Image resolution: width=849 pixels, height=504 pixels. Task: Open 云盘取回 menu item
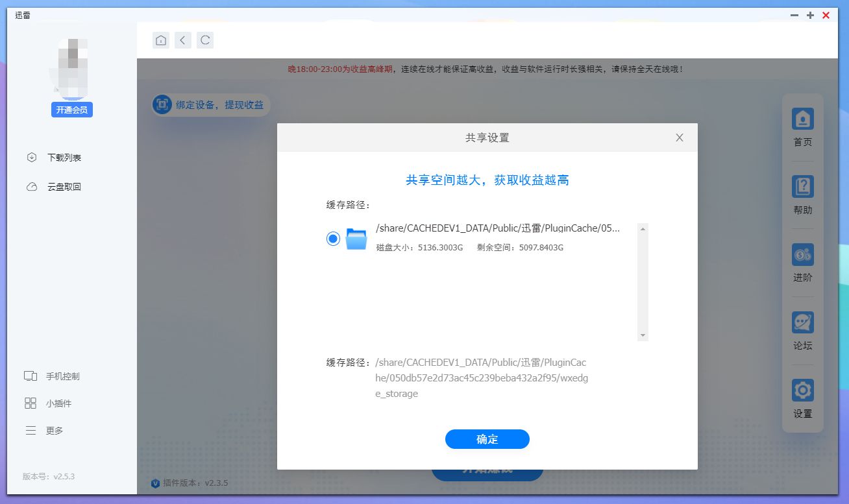tap(64, 187)
